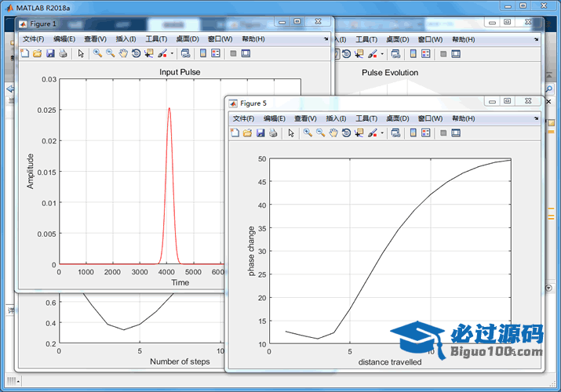Viewport: 561px width, 392px height.
Task: Open Brush color dropdown arrow in Figure 5
Action: [381, 133]
